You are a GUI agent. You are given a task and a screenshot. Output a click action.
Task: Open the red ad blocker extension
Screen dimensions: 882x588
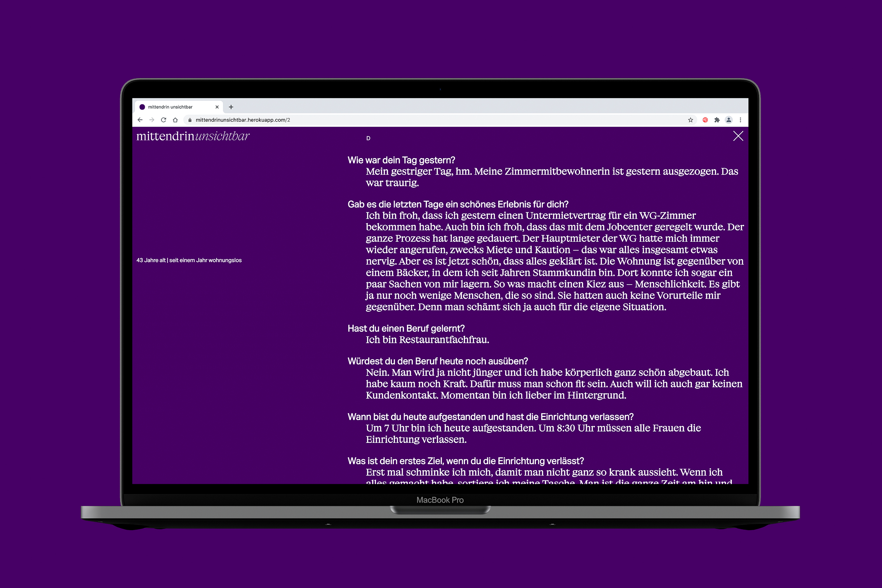pyautogui.click(x=705, y=120)
